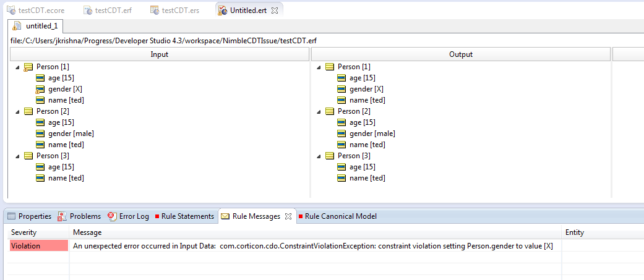Click attribute icon of Output Person [3] age
Viewport: 644px width, 280px height.
pyautogui.click(x=341, y=167)
